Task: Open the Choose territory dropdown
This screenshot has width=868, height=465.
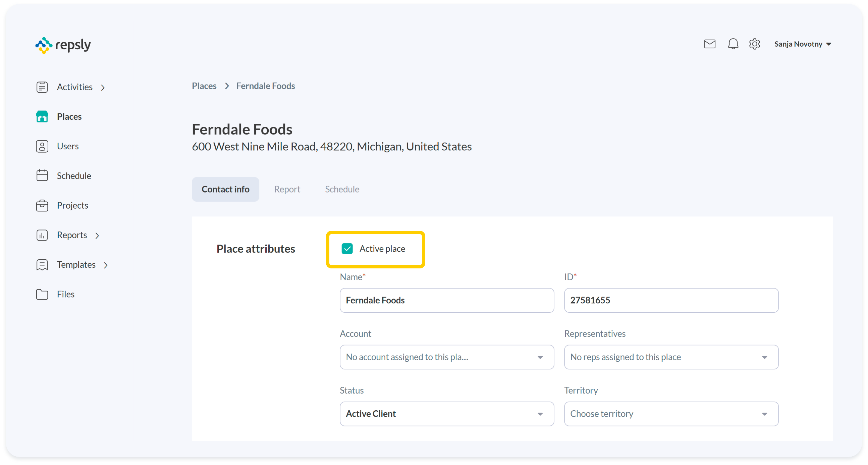Action: [x=671, y=413]
